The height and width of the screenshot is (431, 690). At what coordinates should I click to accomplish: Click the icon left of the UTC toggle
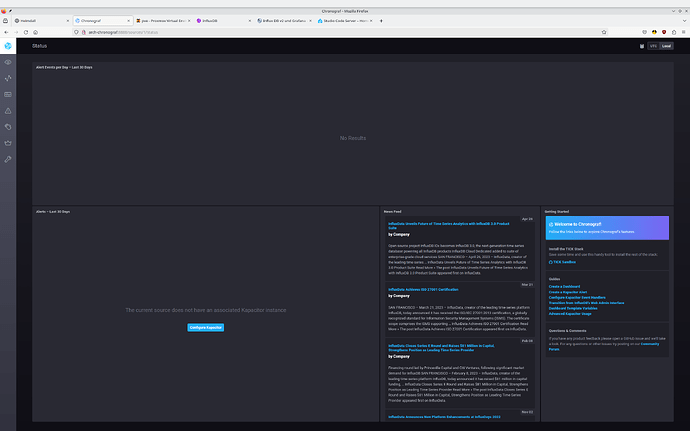point(642,46)
